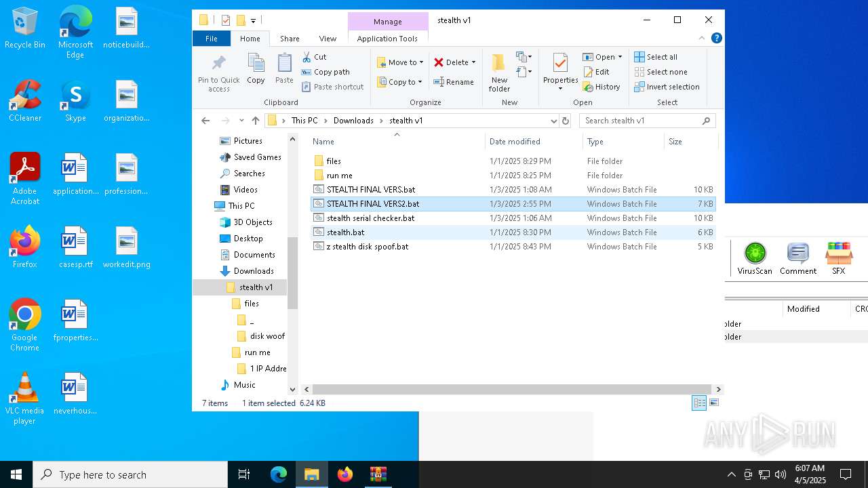868x488 pixels.
Task: Click Select all in ribbon
Action: click(656, 57)
